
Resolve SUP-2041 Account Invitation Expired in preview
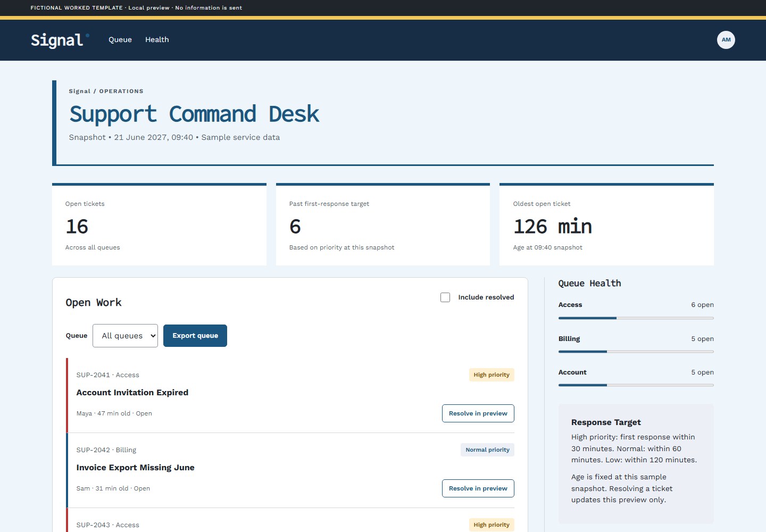[478, 413]
